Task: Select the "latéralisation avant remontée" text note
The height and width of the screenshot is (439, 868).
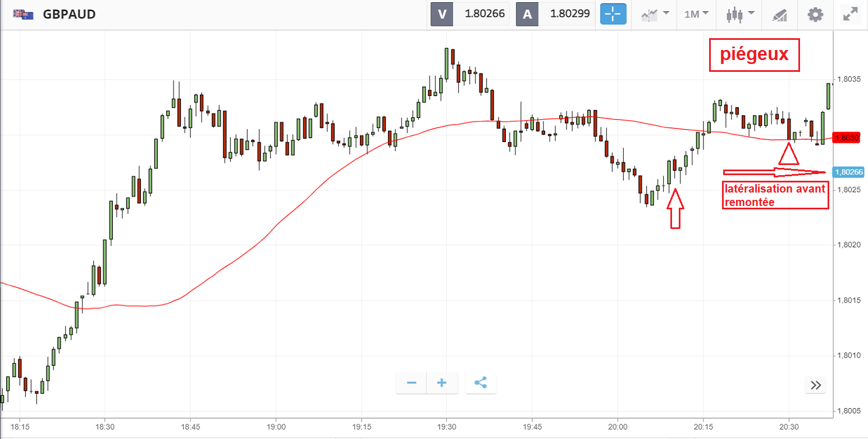Action: tap(775, 196)
